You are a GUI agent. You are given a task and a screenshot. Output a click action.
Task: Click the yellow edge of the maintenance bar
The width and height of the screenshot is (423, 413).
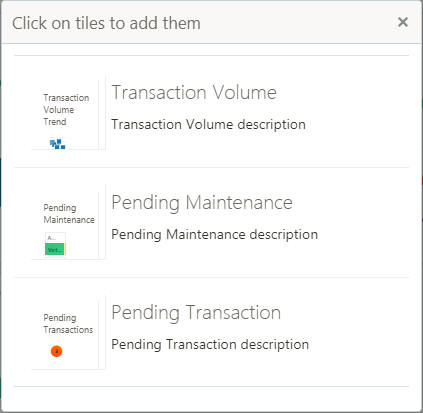65,249
